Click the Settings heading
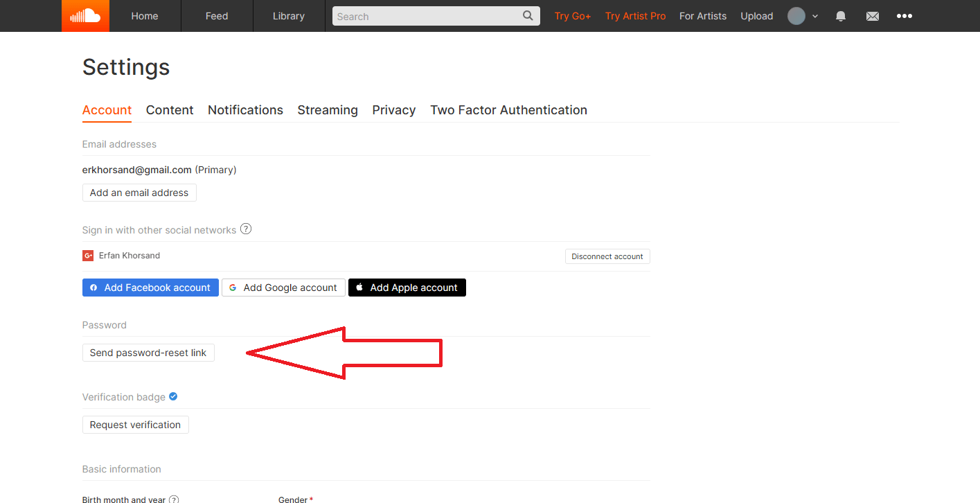This screenshot has width=980, height=503. pyautogui.click(x=126, y=67)
